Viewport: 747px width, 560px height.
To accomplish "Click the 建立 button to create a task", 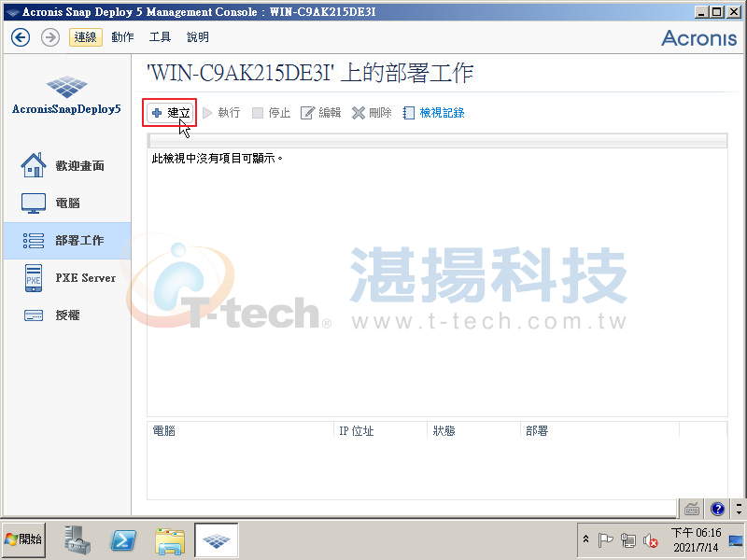I will [x=170, y=113].
